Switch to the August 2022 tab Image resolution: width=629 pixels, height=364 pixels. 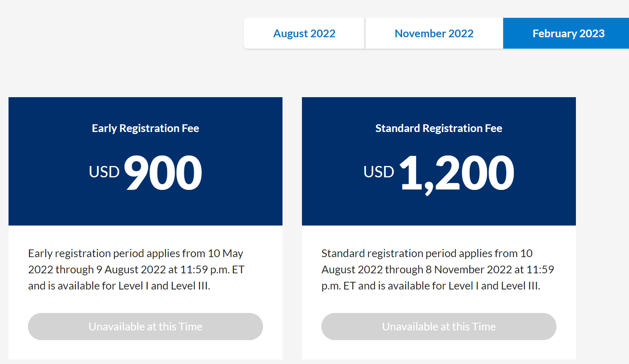coord(304,34)
